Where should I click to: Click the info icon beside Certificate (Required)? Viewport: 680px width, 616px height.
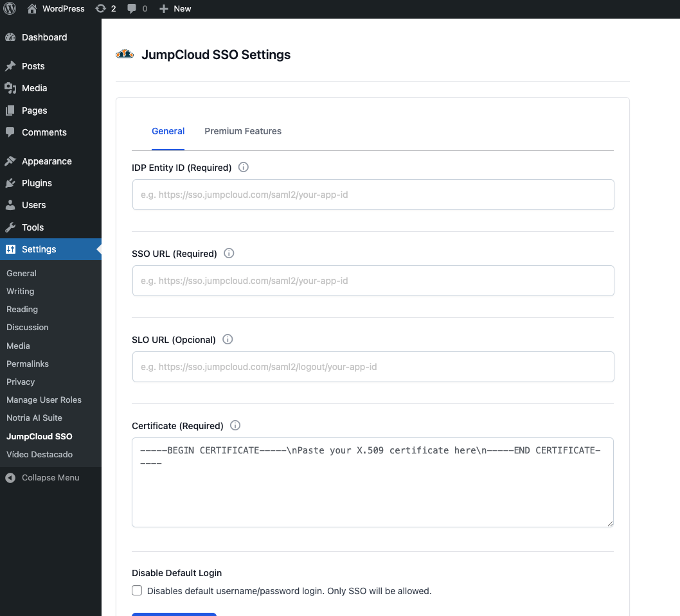(235, 425)
